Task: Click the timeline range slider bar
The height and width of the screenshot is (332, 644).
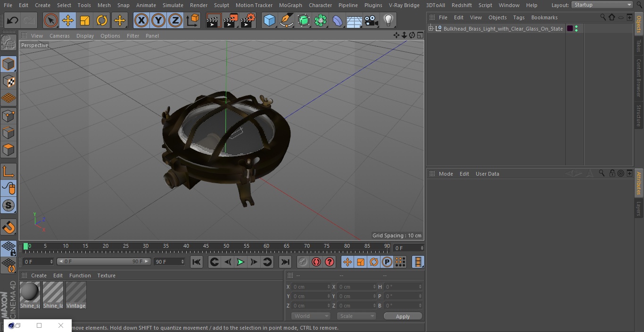Action: point(104,261)
